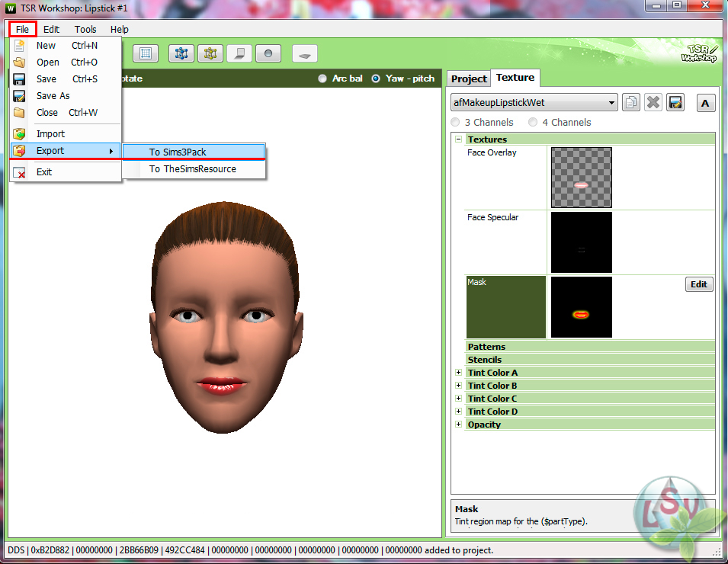Image resolution: width=728 pixels, height=564 pixels.
Task: Click the Face Specular texture thumbnail
Action: pos(582,242)
